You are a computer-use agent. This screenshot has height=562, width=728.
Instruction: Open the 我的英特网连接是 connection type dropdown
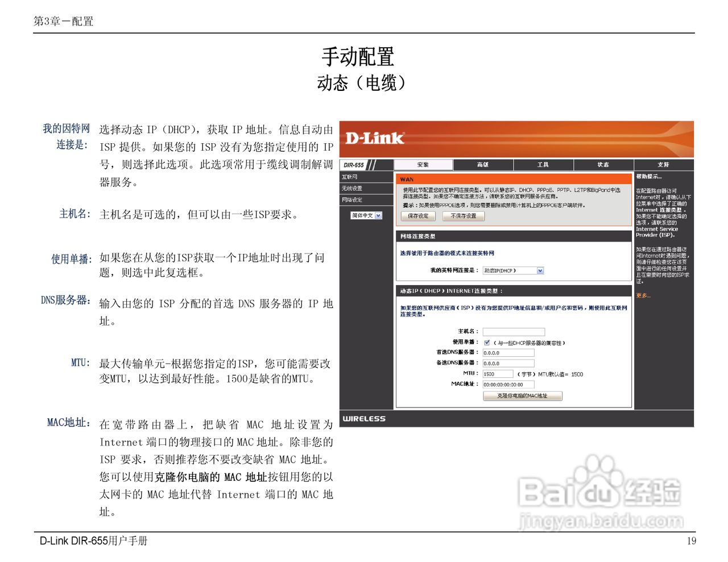click(514, 270)
